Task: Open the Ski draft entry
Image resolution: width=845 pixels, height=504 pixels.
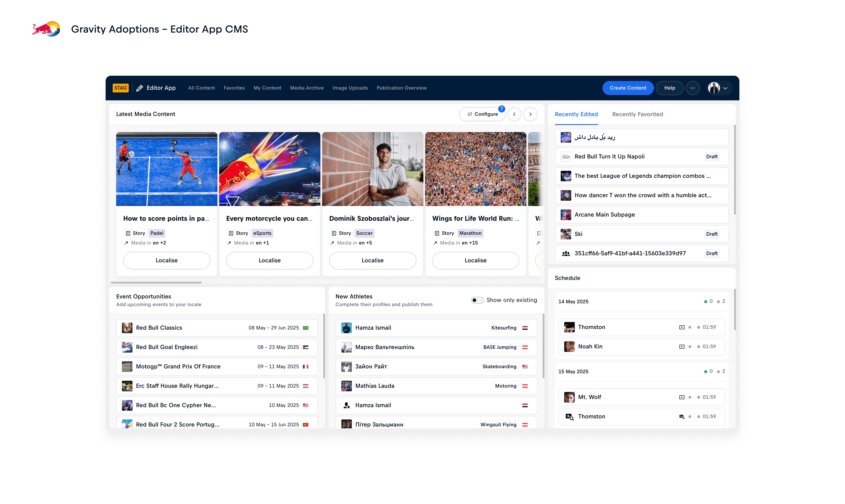Action: coord(642,234)
